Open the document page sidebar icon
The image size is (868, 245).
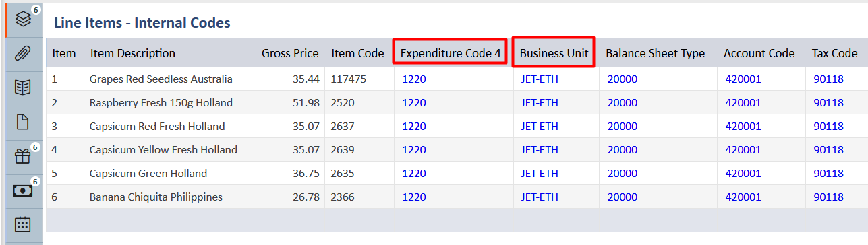pos(24,122)
